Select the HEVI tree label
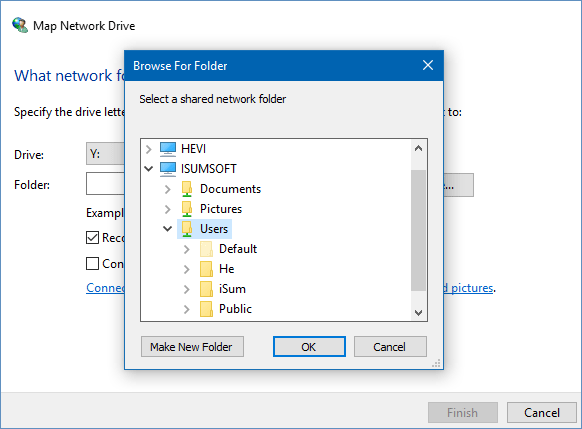 (x=193, y=149)
